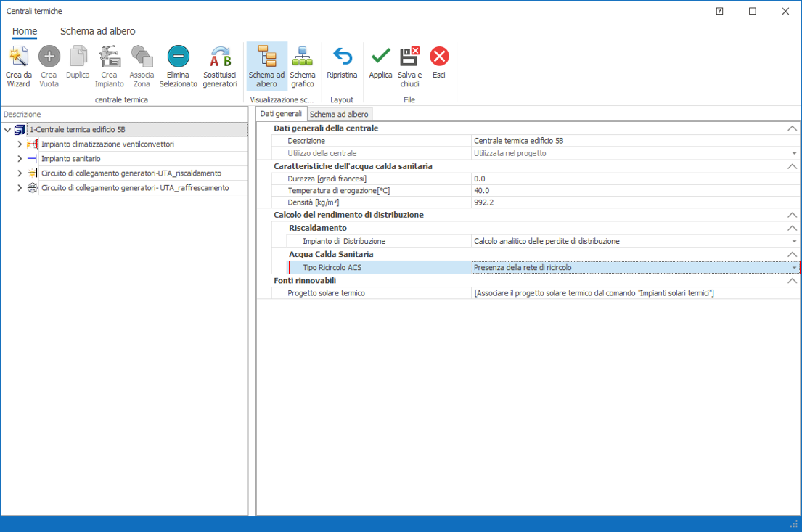Image resolution: width=802 pixels, height=532 pixels.
Task: Select Circuito di collegamento generatori- UTA_raffrescamento row
Action: point(143,188)
